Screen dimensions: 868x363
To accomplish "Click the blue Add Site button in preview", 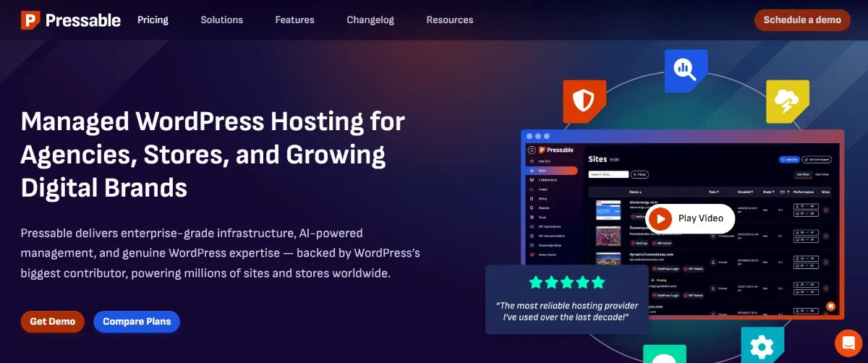I will [788, 159].
